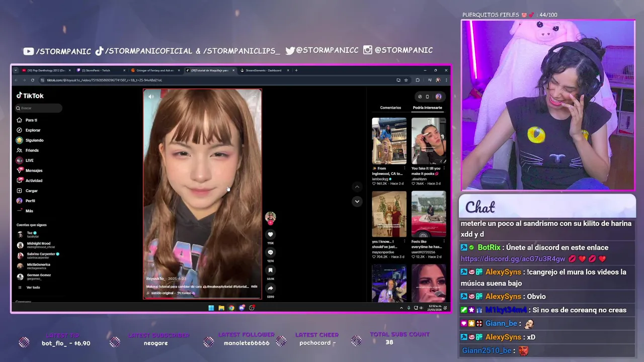The height and width of the screenshot is (362, 644).
Task: Expand the caption with más
Action: (x=254, y=287)
